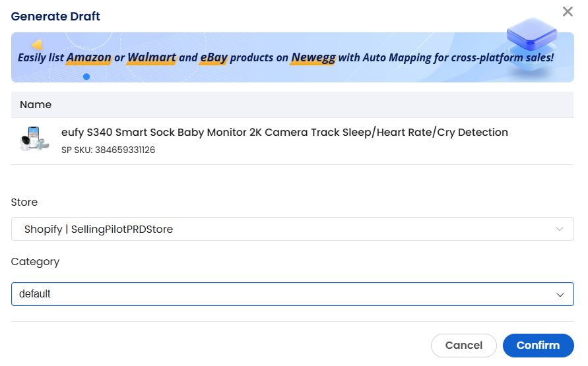This screenshot has width=588, height=366.
Task: Confirm the draft generation
Action: [538, 346]
